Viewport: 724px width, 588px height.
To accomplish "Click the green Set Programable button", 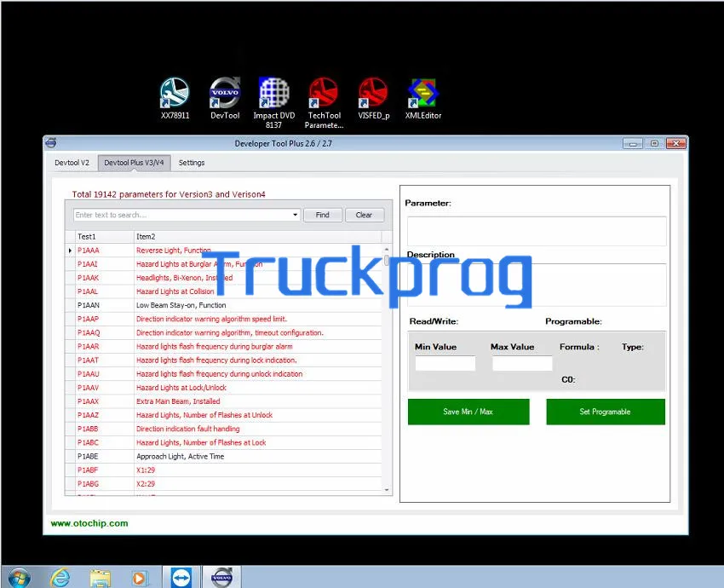I will (x=606, y=412).
